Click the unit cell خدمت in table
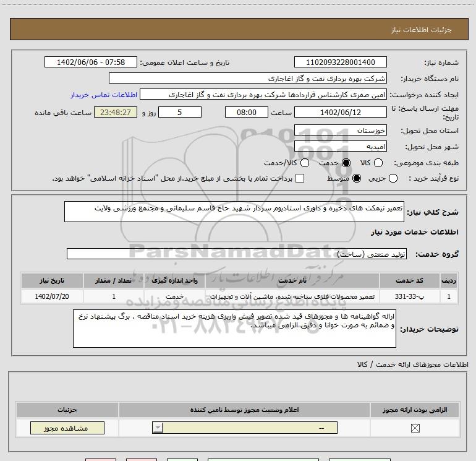 pos(174,296)
